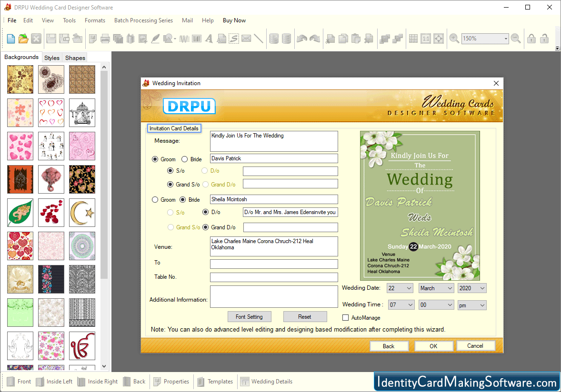This screenshot has width=561, height=392.
Task: Click the Zoom out magnifier icon
Action: pyautogui.click(x=516, y=38)
